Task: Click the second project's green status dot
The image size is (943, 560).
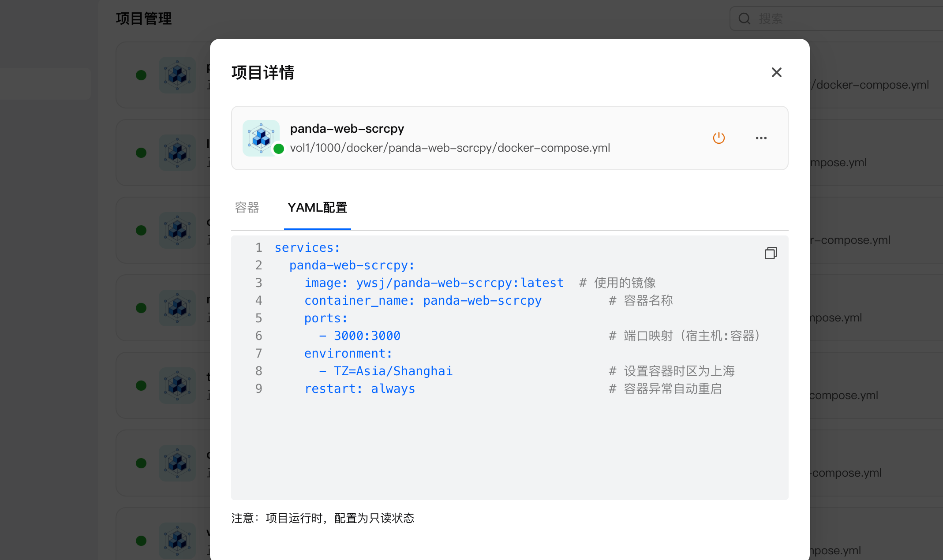Action: [141, 153]
